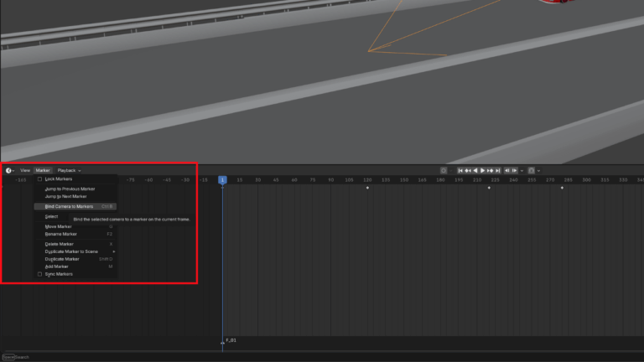
Task: Play the animation in reverse
Action: click(x=475, y=170)
